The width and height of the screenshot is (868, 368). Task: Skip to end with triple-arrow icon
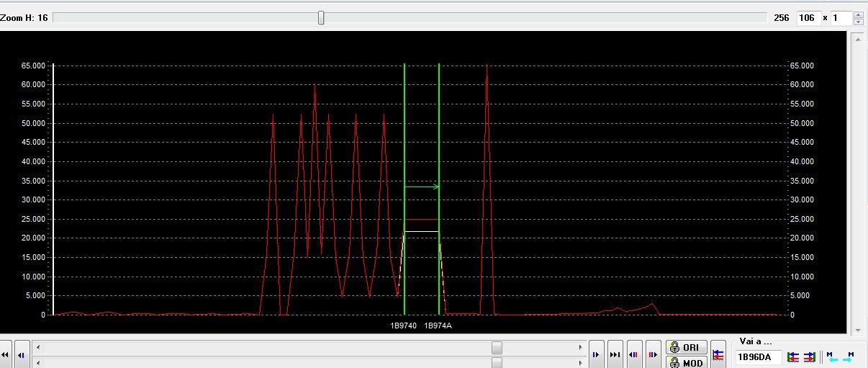point(615,354)
